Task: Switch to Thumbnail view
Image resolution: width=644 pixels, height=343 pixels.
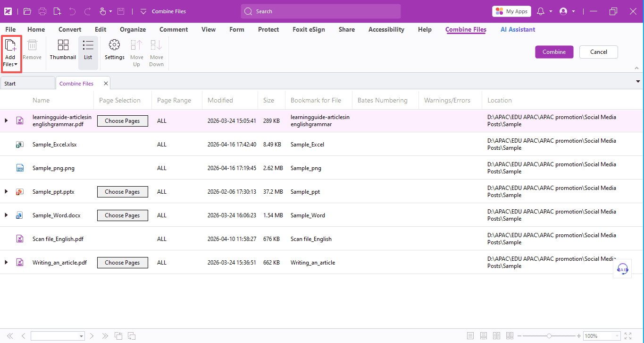Action: [x=63, y=50]
